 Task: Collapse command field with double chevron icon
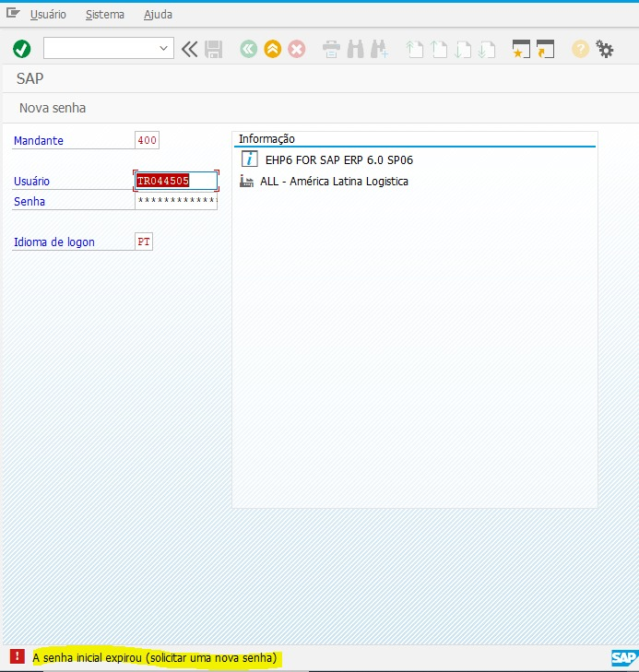[x=189, y=49]
